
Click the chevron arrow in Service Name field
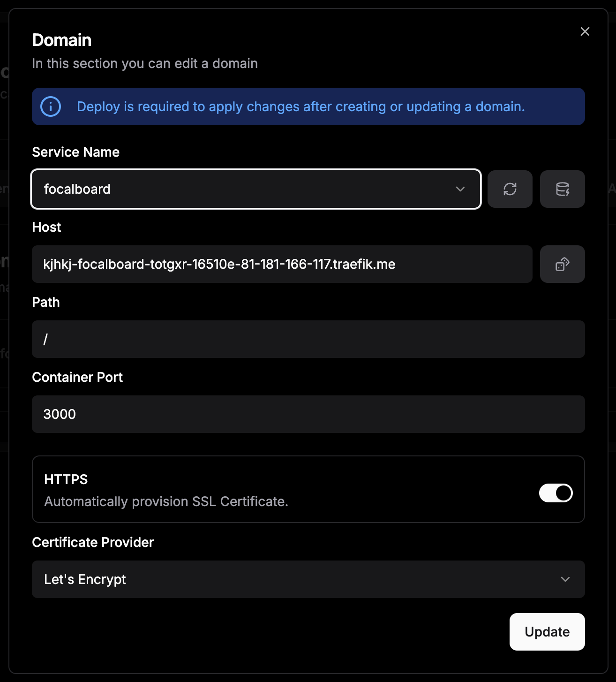coord(460,189)
